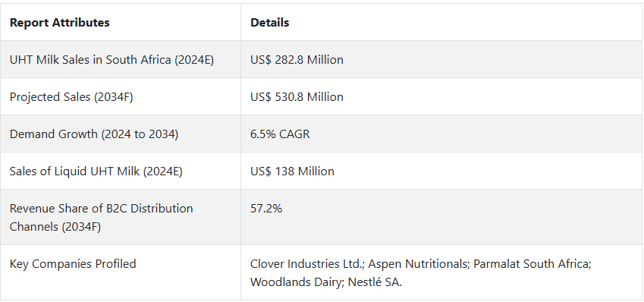Click the word Channels (2034F) in the table
The image size is (644, 302).
pyautogui.click(x=55, y=227)
